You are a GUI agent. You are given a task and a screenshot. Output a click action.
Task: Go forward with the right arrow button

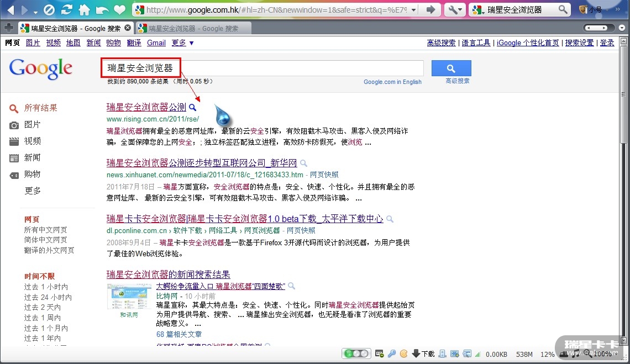pyautogui.click(x=25, y=9)
